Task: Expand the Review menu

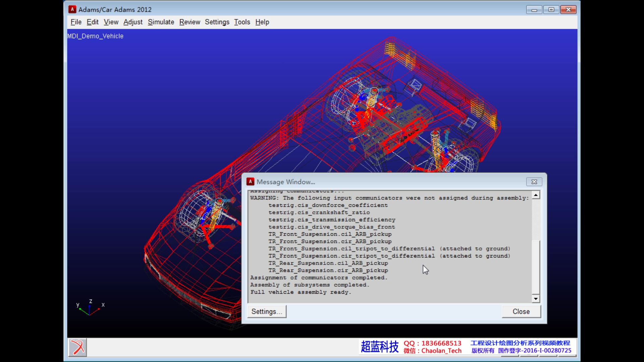Action: click(190, 22)
